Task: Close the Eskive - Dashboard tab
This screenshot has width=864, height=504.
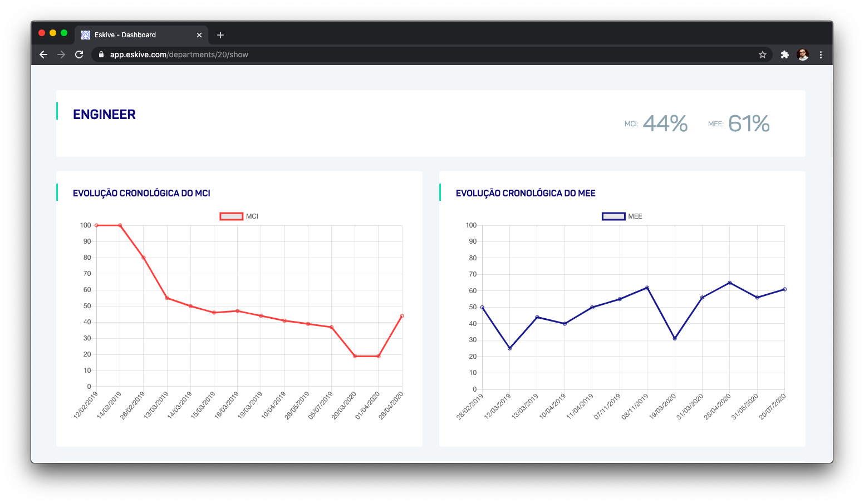Action: [199, 35]
